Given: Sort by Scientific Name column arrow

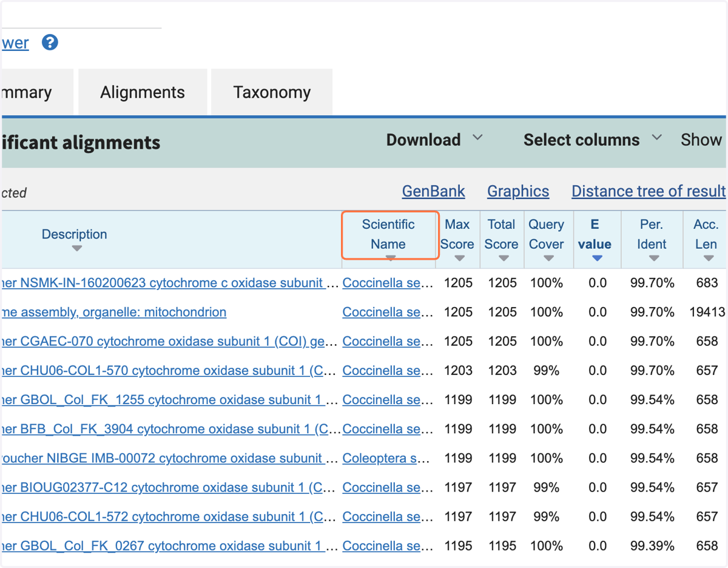Looking at the screenshot, I should (x=391, y=258).
